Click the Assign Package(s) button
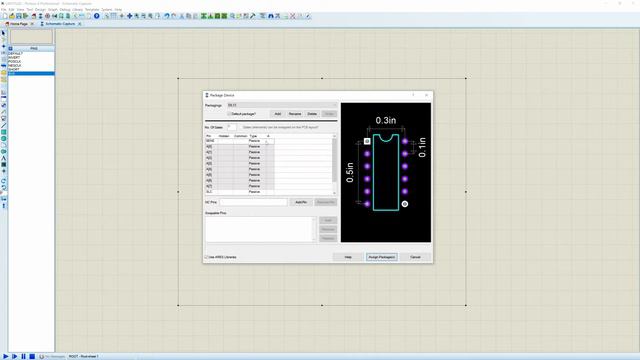 382,257
